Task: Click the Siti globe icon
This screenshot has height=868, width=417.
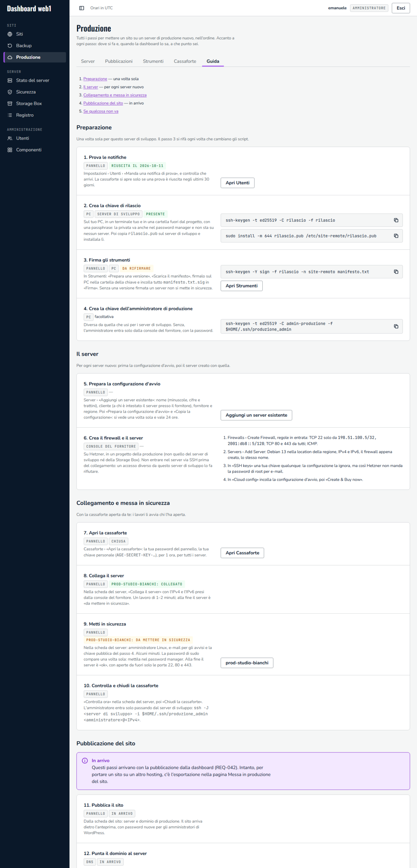Action: pos(10,34)
